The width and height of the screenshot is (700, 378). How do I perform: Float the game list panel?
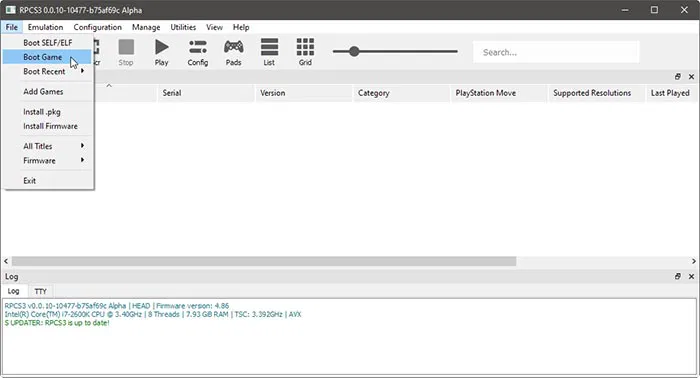click(x=678, y=77)
